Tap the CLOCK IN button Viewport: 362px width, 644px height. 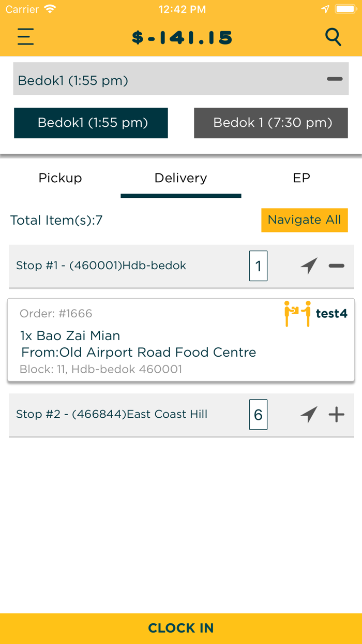181,628
